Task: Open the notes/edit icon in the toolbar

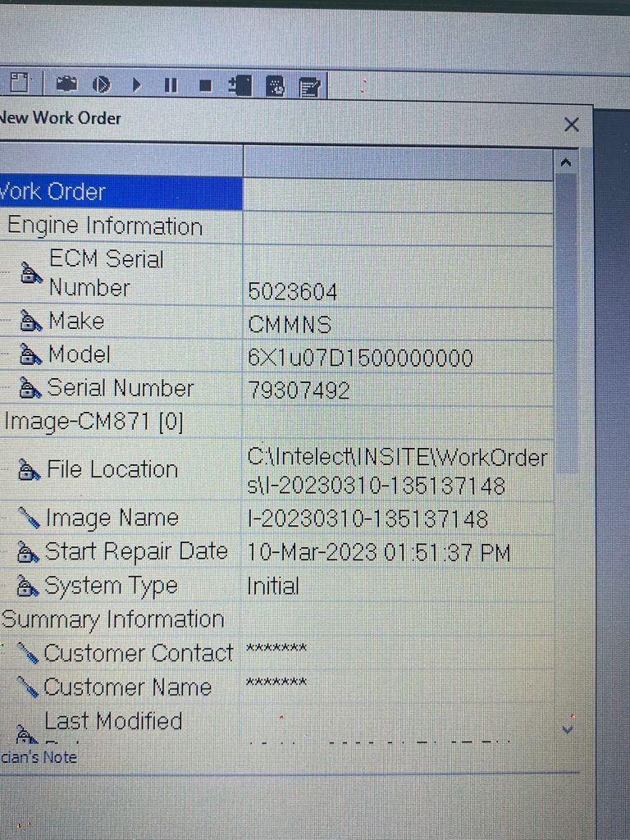Action: pos(309,86)
